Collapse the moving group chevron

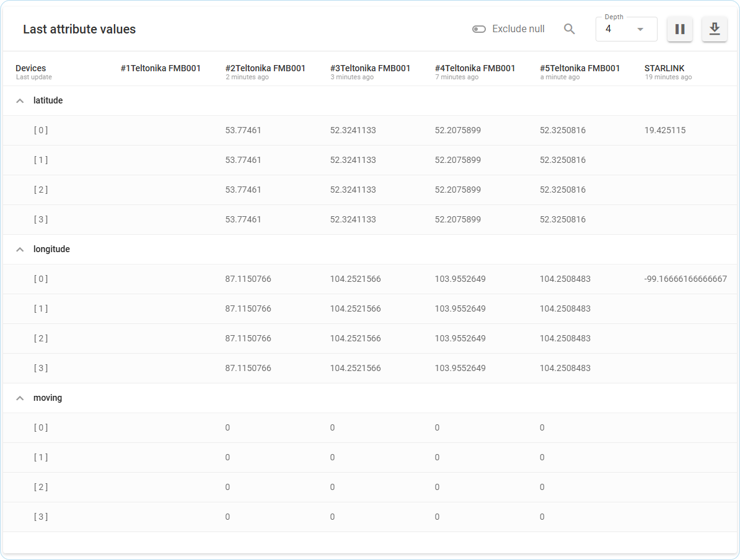(x=20, y=398)
